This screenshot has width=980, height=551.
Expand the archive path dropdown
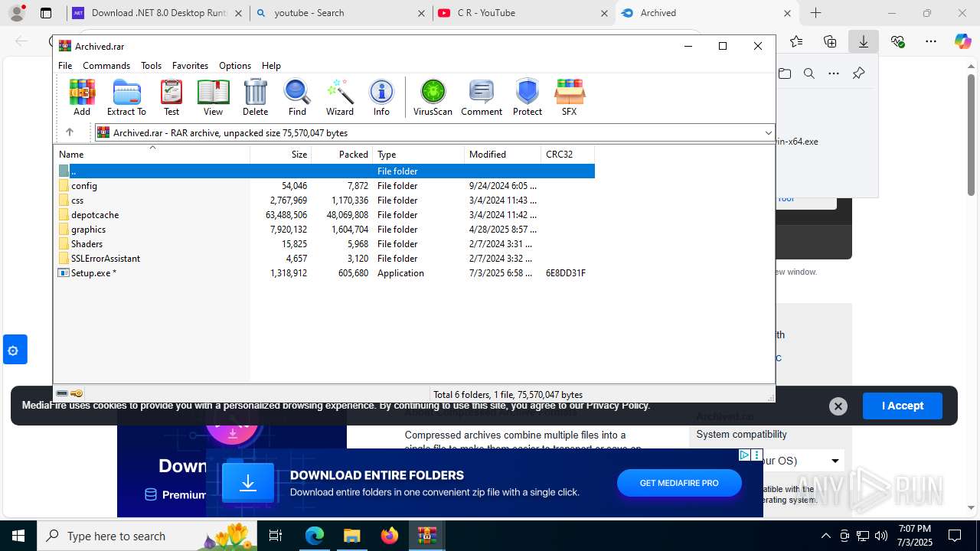[768, 133]
